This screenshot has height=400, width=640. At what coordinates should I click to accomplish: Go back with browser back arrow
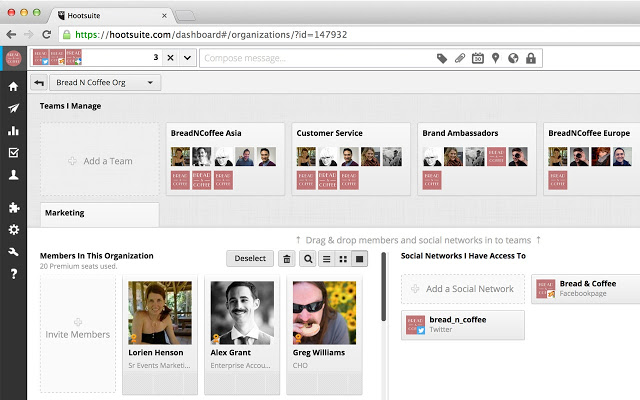point(11,35)
